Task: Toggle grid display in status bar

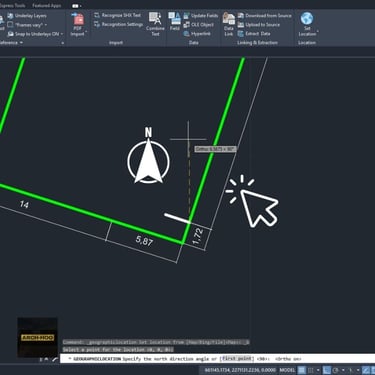Action: tap(302, 370)
